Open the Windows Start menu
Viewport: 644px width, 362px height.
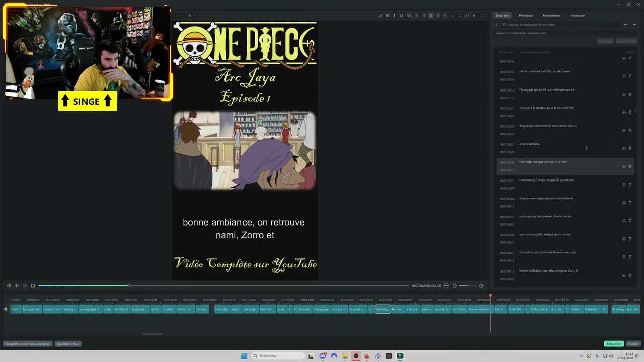pos(244,356)
